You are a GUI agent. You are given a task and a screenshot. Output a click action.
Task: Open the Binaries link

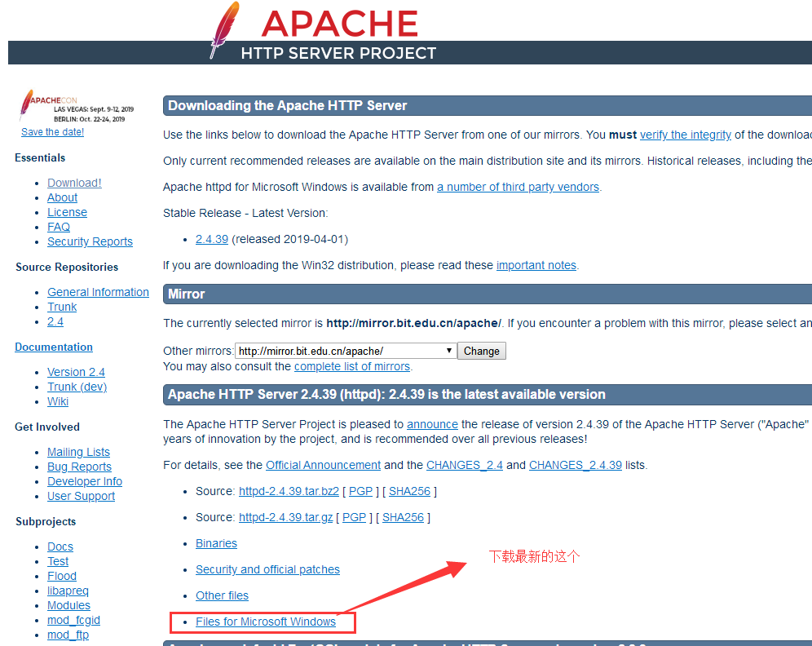(x=217, y=543)
